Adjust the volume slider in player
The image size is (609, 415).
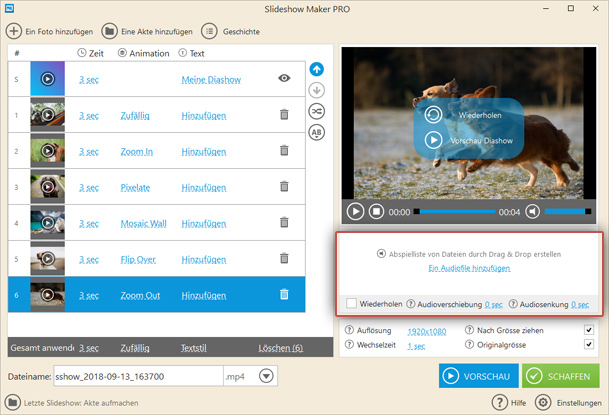568,212
